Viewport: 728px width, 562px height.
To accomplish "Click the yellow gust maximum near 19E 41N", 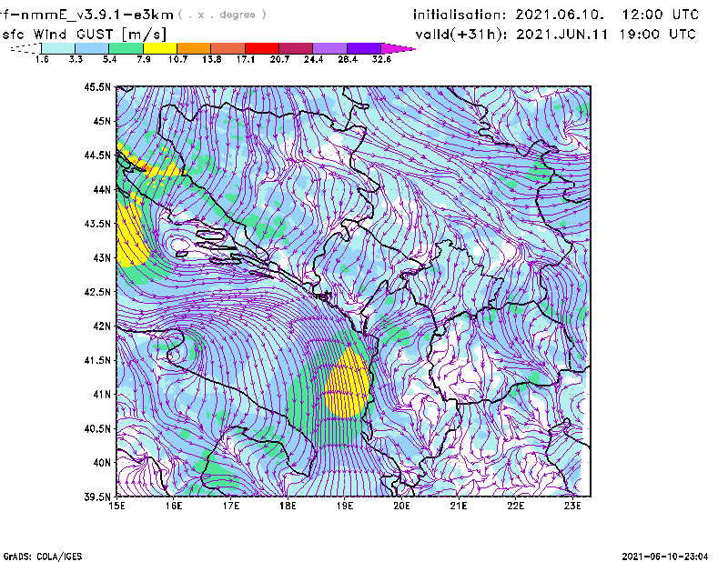I will (347, 383).
